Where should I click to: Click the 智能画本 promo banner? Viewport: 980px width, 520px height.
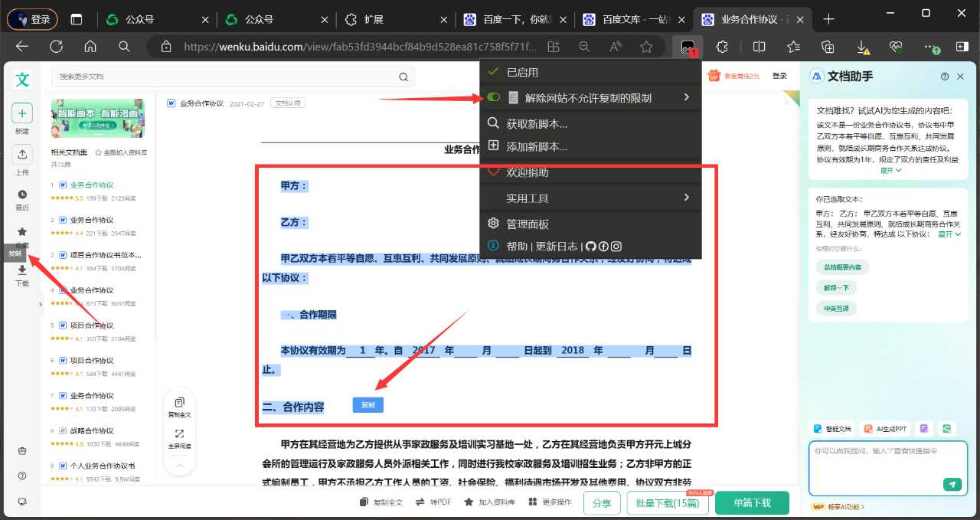97,118
